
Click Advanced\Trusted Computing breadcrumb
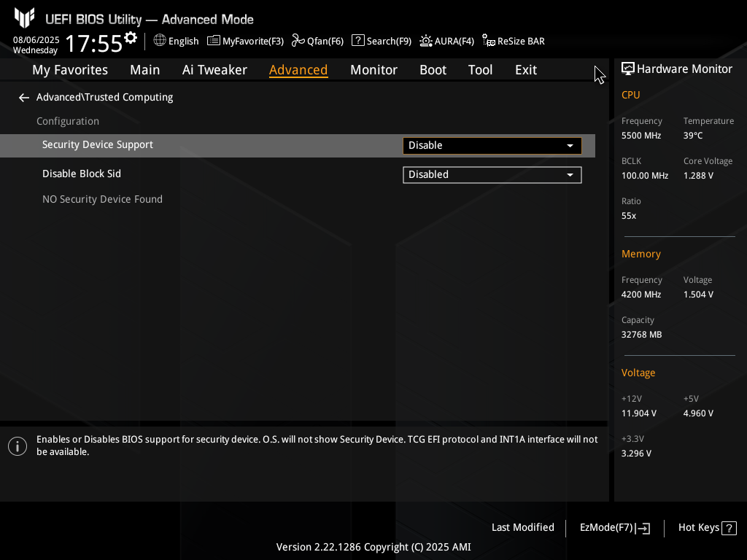coord(105,97)
